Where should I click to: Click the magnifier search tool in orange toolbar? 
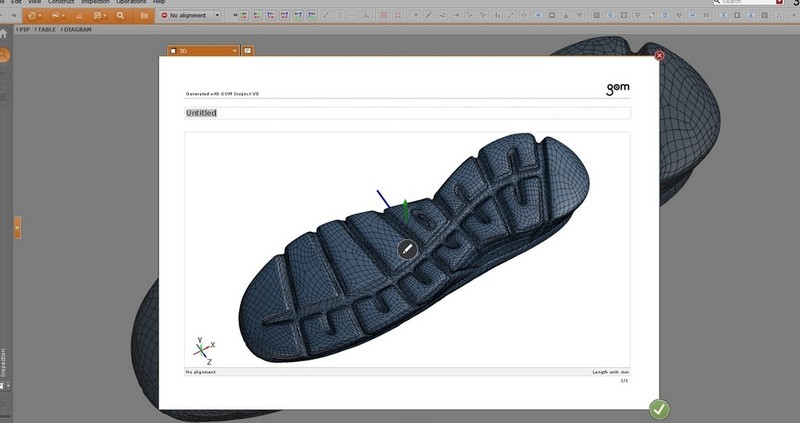(x=121, y=16)
